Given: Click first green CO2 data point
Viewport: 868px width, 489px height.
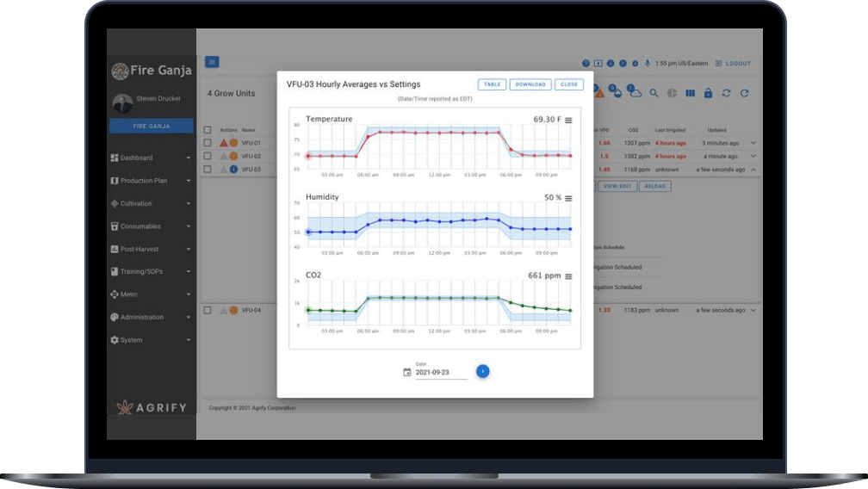Looking at the screenshot, I should click(308, 310).
